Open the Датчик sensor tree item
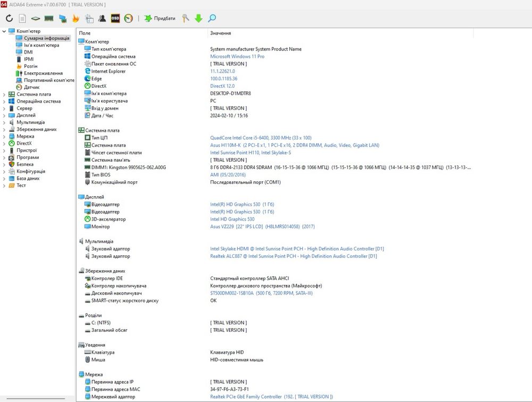This screenshot has height=402, width=532. pos(31,87)
